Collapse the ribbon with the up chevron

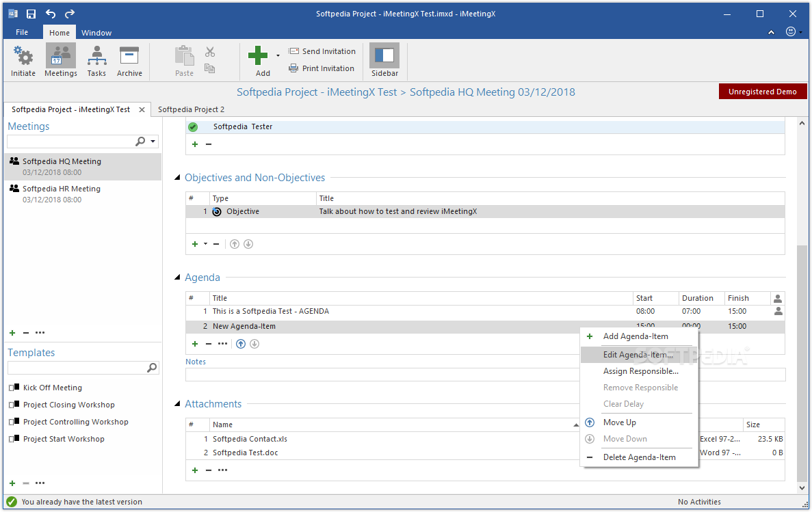pyautogui.click(x=771, y=32)
